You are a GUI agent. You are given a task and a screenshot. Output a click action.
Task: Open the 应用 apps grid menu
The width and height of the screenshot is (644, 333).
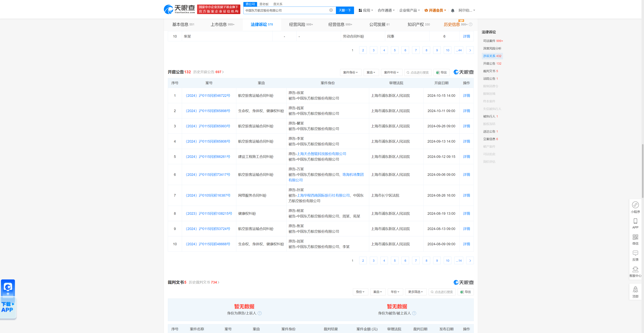pyautogui.click(x=366, y=10)
